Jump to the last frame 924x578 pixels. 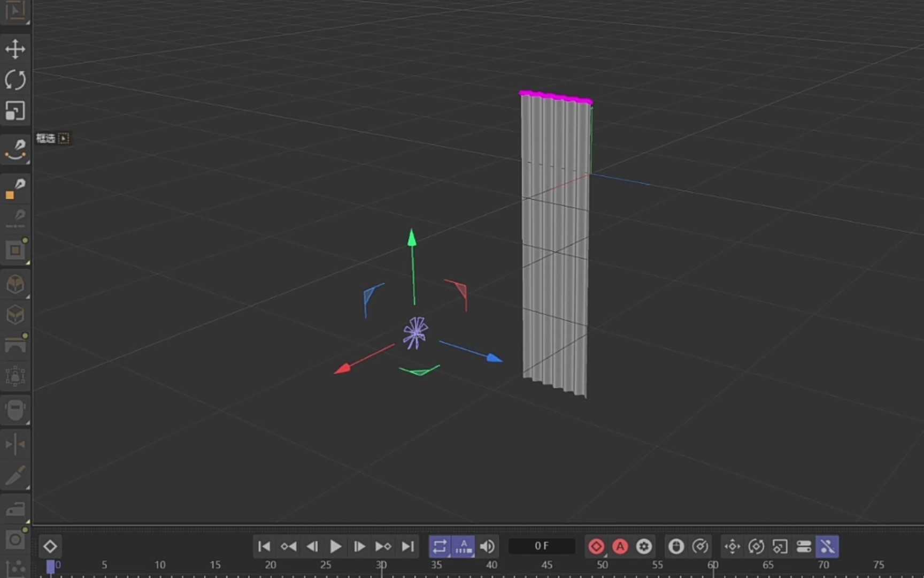[407, 546]
